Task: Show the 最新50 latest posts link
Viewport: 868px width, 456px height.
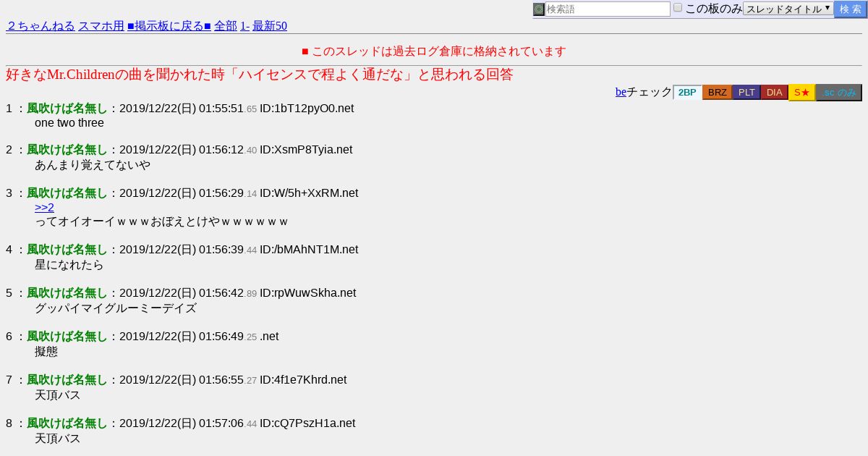Action: (270, 26)
